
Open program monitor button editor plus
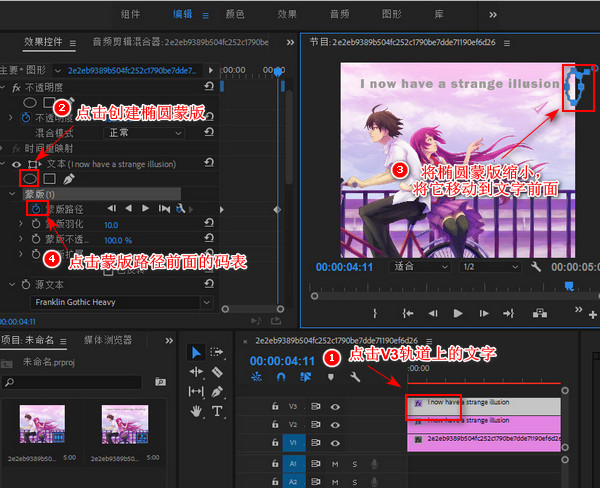click(593, 315)
